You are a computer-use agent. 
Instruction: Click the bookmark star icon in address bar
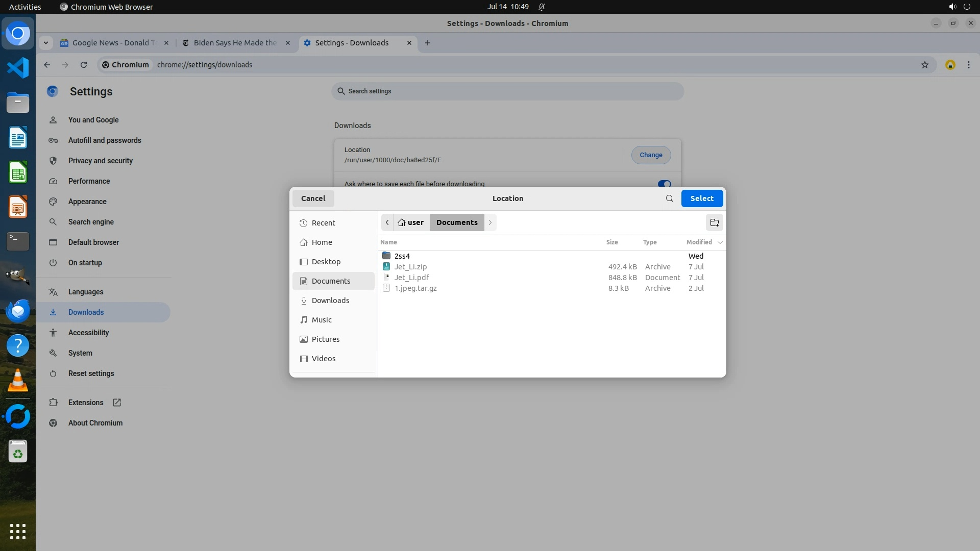click(x=924, y=65)
